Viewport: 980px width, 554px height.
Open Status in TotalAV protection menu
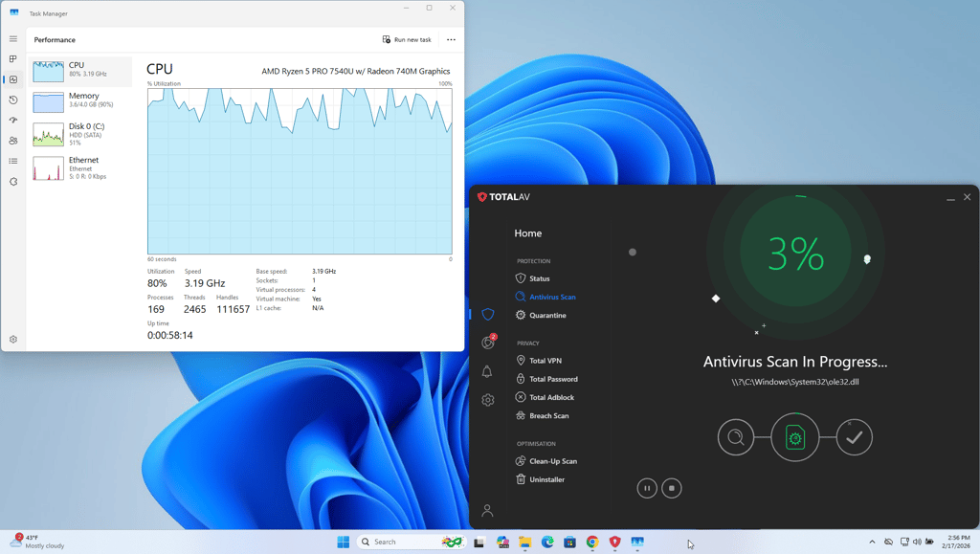pos(532,278)
